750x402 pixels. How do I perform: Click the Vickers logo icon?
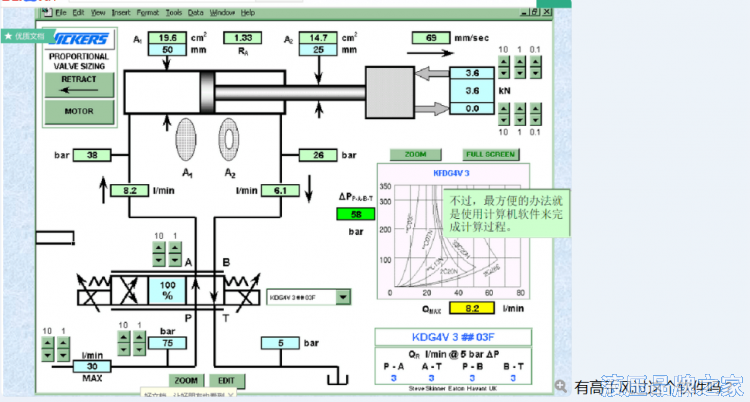click(x=78, y=40)
